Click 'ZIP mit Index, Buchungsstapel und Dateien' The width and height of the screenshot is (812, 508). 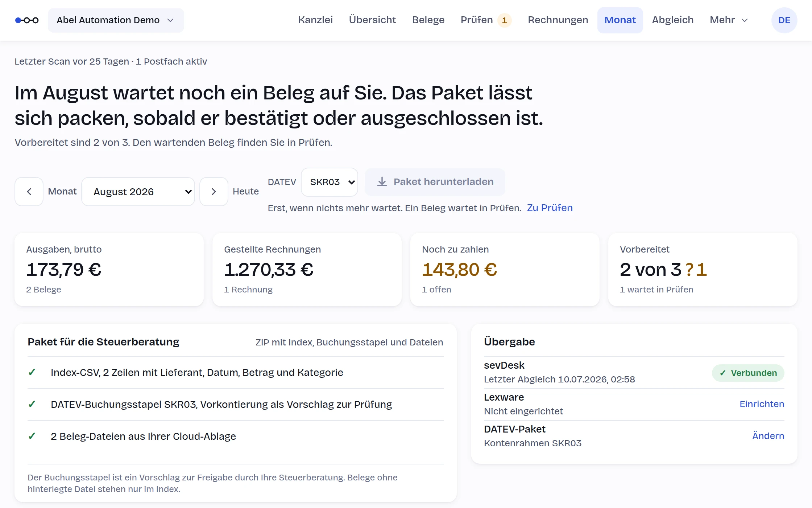tap(349, 343)
